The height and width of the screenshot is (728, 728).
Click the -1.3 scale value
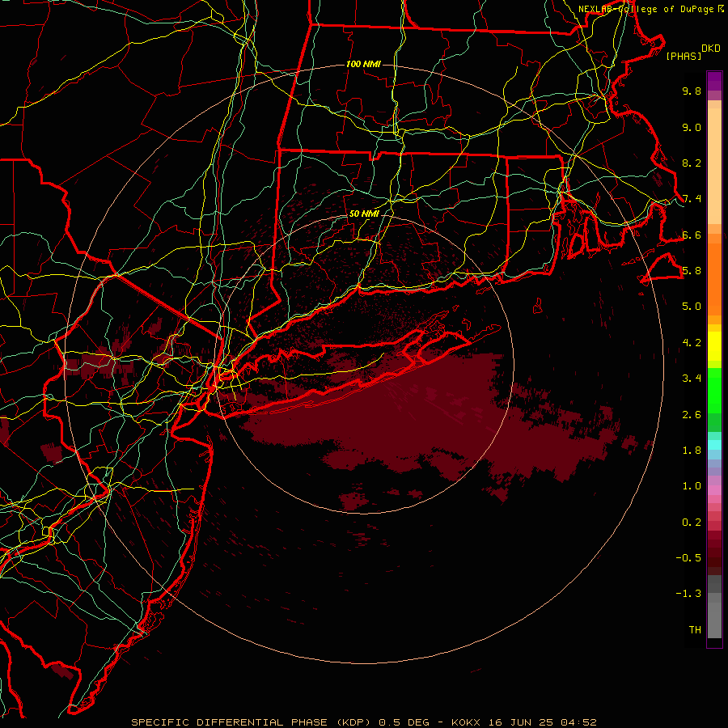click(x=688, y=594)
